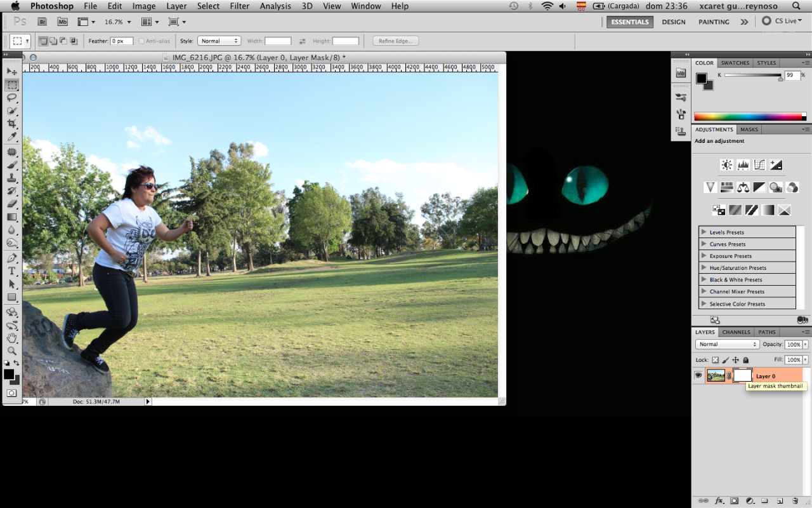812x508 pixels.
Task: Open the marquee Style dropdown
Action: (x=219, y=41)
